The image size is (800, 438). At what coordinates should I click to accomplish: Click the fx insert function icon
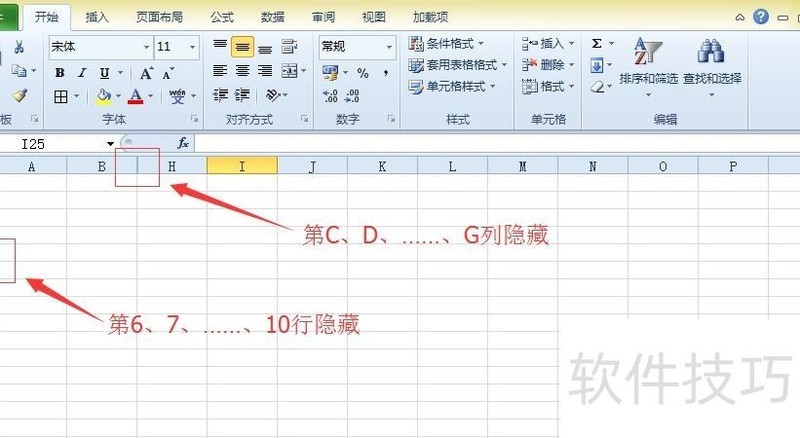click(x=183, y=143)
